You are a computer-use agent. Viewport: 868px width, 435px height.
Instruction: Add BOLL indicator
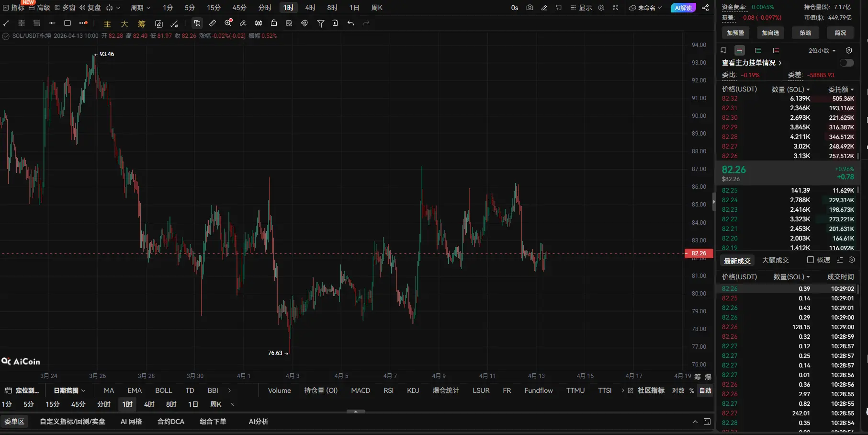click(163, 390)
